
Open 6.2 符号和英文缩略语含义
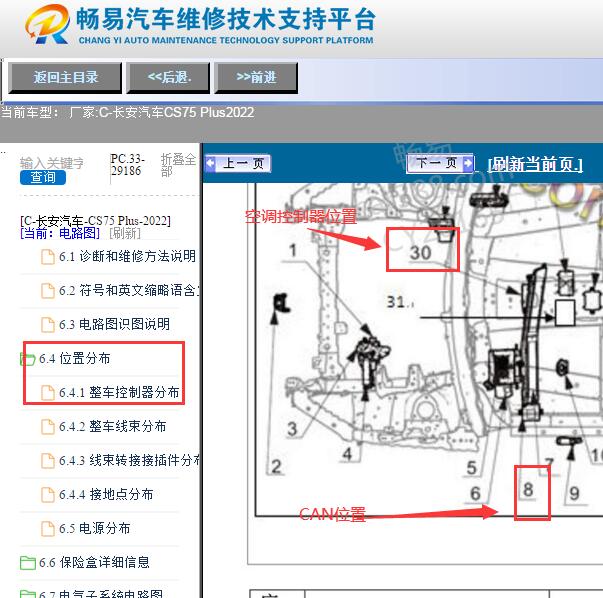pyautogui.click(x=129, y=290)
